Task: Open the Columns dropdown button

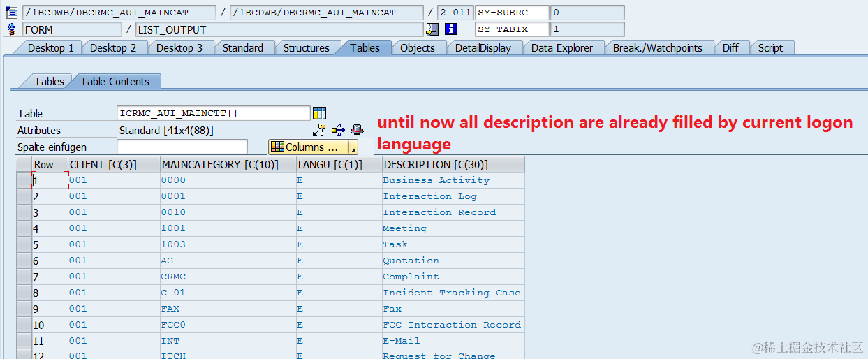Action: coord(313,147)
